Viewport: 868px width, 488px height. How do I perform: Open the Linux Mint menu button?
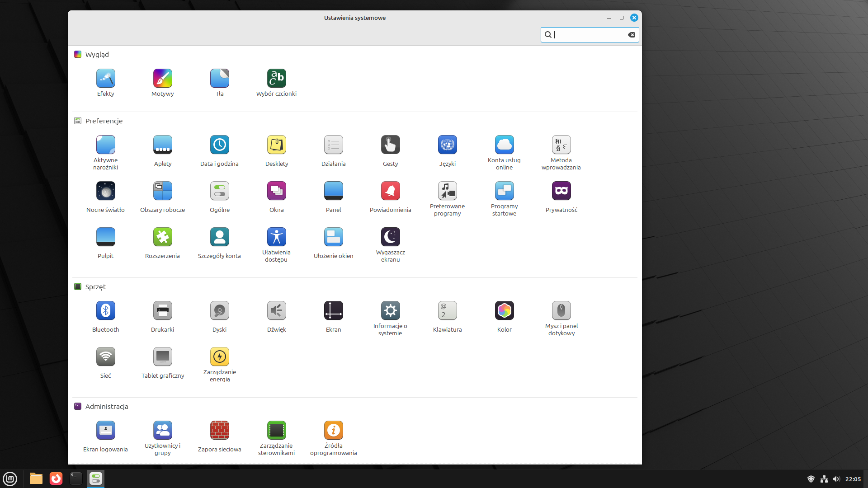click(x=10, y=479)
